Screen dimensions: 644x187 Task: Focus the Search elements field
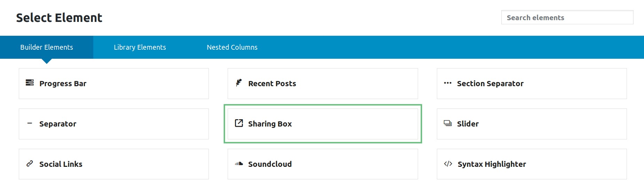(x=567, y=17)
